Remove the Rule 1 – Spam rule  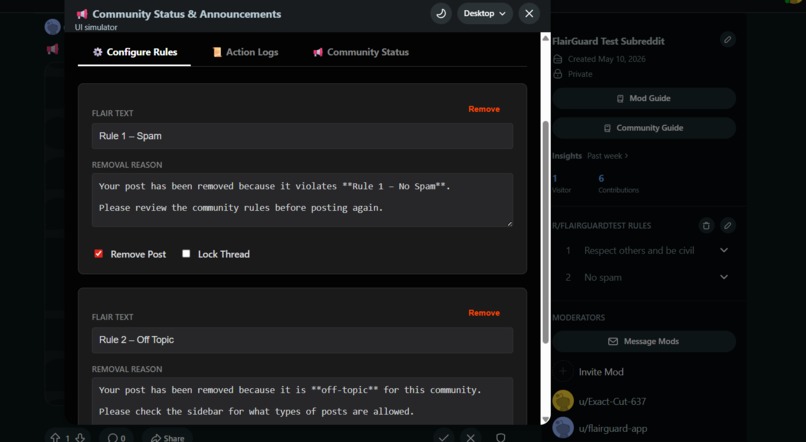point(484,109)
